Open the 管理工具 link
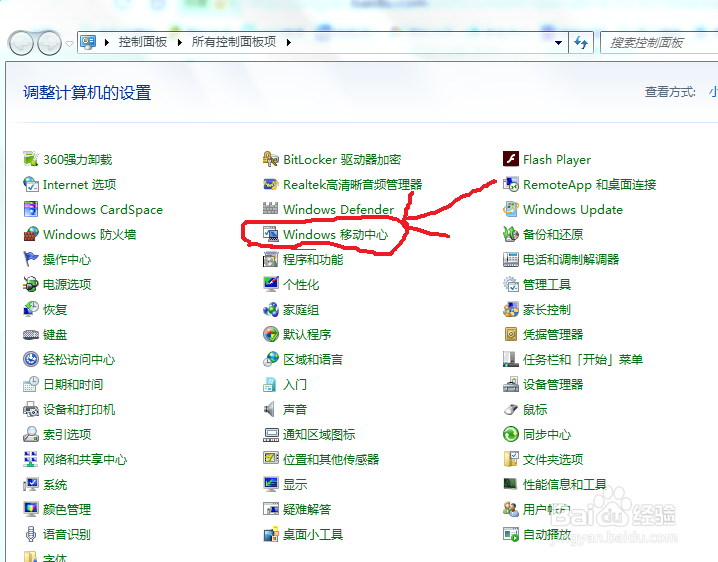Image resolution: width=718 pixels, height=562 pixels. [x=547, y=284]
